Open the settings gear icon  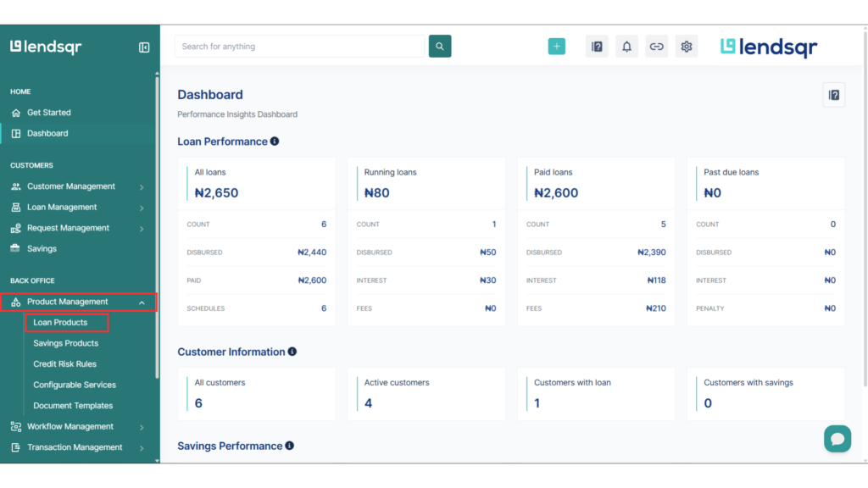[x=686, y=46]
